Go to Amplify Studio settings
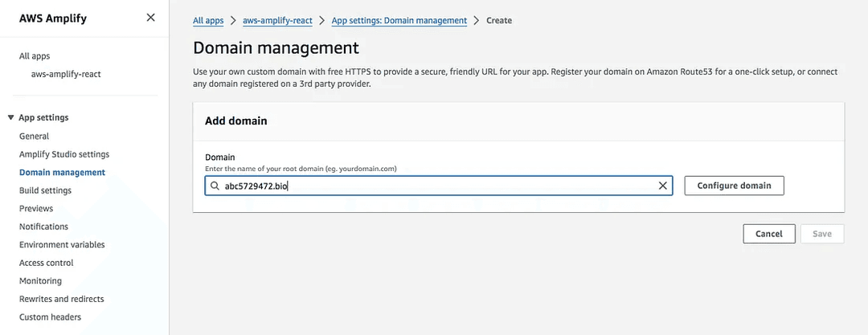This screenshot has height=335, width=868. pyautogui.click(x=64, y=154)
